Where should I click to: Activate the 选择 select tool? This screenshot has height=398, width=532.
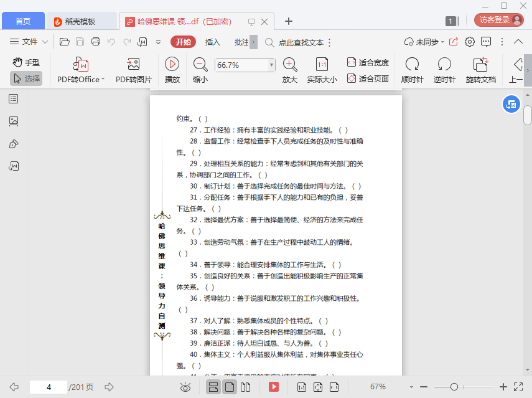click(x=26, y=78)
